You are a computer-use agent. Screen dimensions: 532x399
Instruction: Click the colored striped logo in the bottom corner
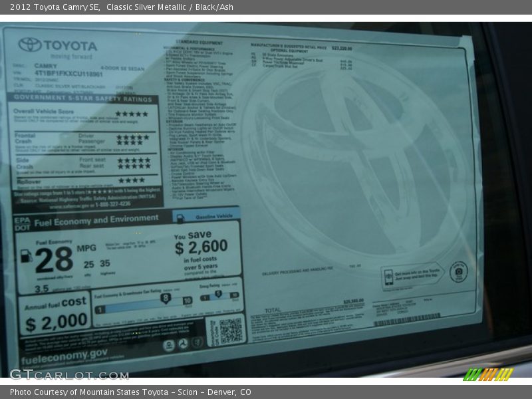point(487,374)
